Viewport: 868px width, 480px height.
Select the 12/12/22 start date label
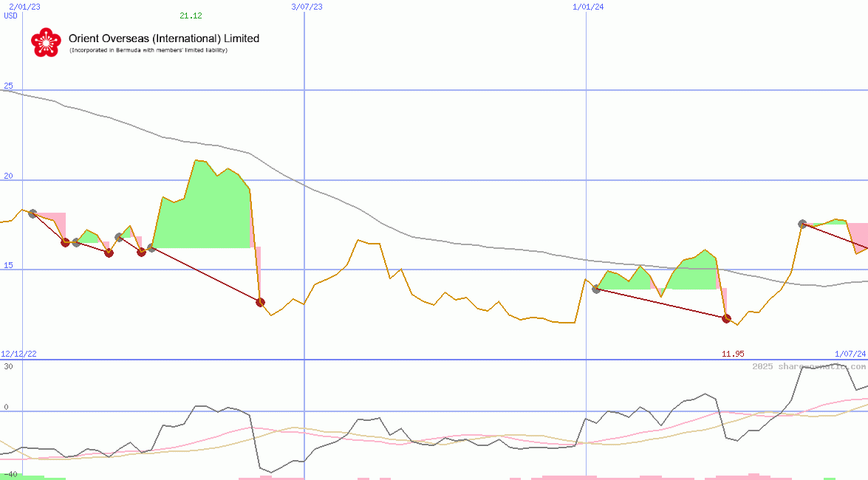pos(19,354)
